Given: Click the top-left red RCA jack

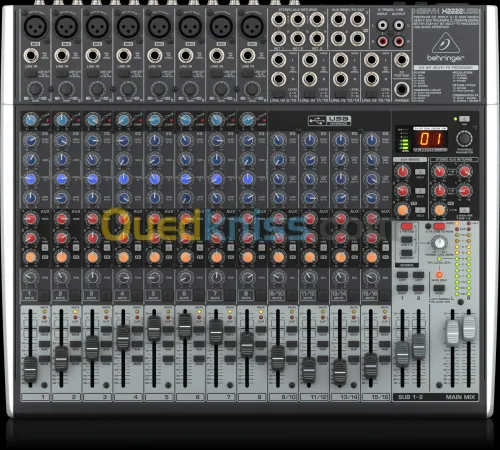Looking at the screenshot, I should pos(383,41).
